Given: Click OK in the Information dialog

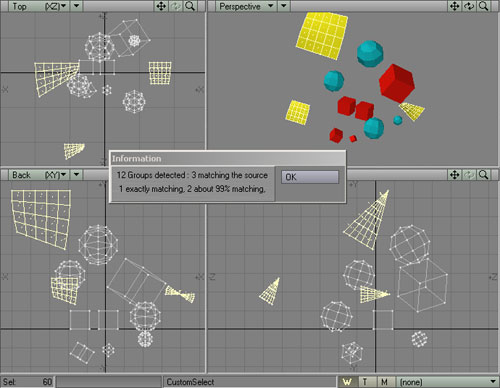Looking at the screenshot, I should 310,177.
